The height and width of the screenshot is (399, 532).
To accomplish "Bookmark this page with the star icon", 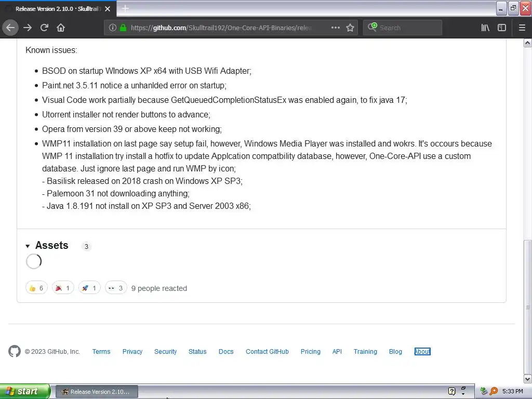I will [x=350, y=28].
